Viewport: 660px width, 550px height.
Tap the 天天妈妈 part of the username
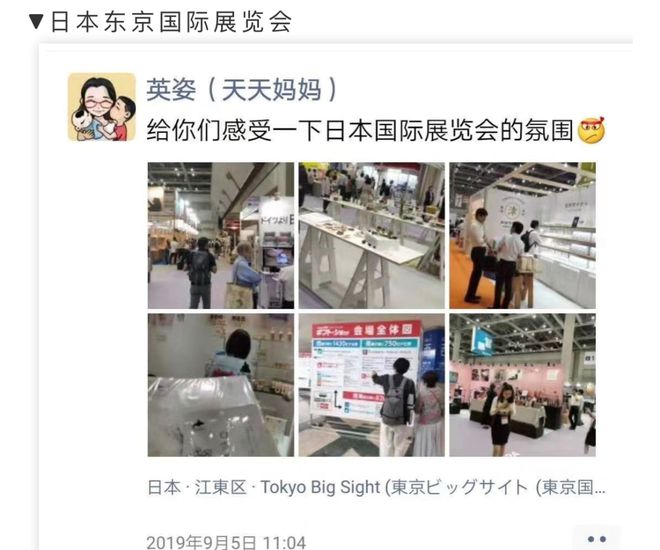(272, 90)
